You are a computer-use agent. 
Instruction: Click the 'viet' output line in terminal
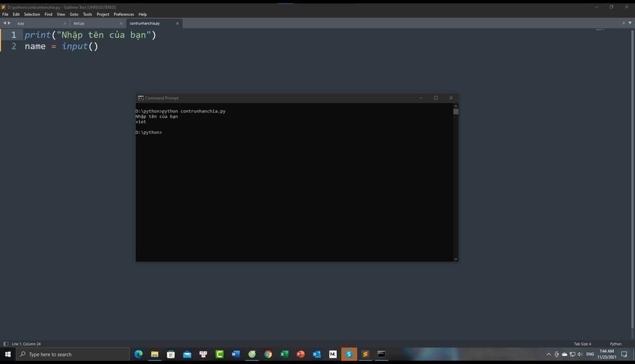(x=141, y=122)
